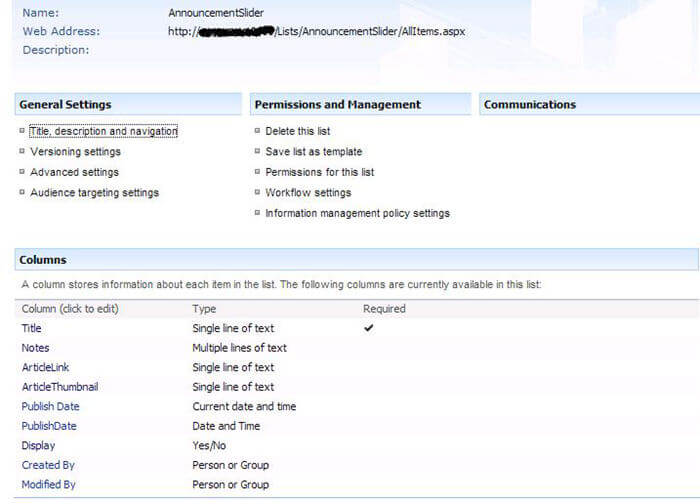Screen dimensions: 700x504
Task: Open the Created By column
Action: coord(48,465)
